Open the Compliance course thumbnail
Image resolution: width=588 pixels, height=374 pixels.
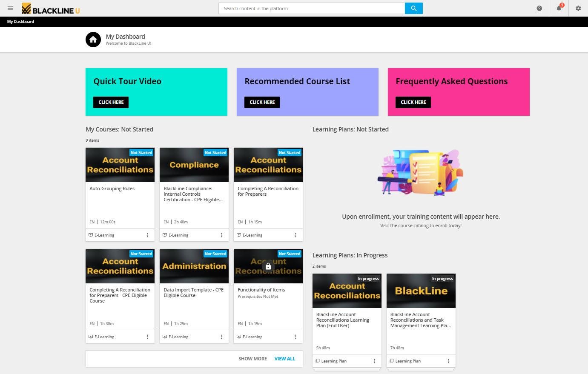coord(194,165)
